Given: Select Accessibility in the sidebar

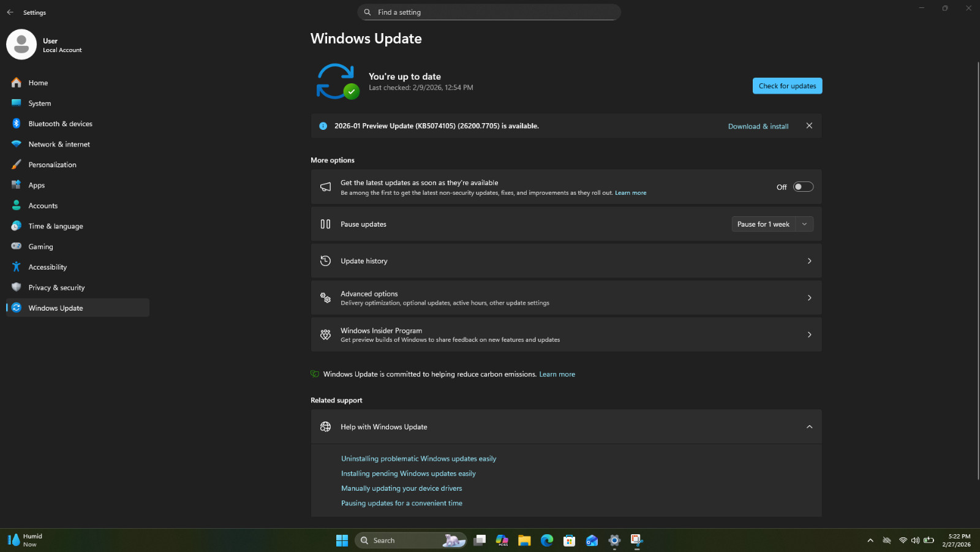Looking at the screenshot, I should coord(78,267).
